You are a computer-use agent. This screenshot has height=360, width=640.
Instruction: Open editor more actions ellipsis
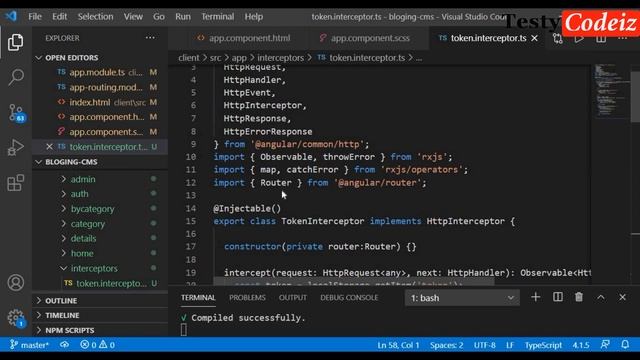[622, 38]
